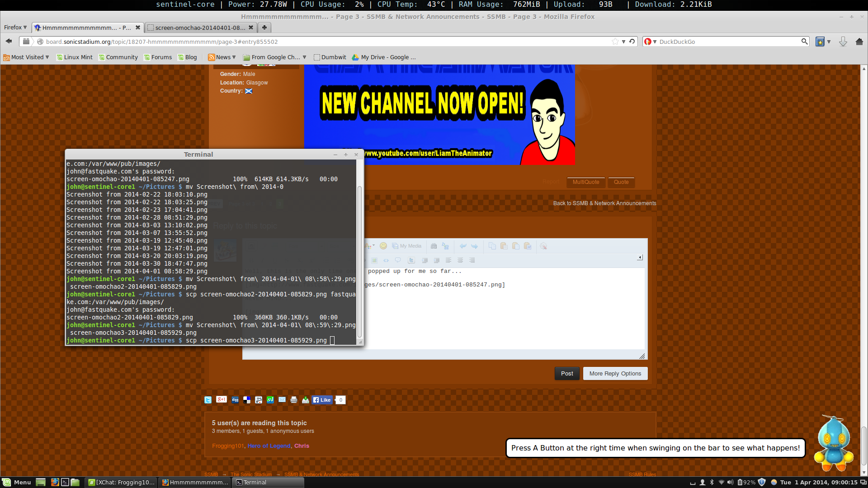Click the Facebook Like button
This screenshot has width=868, height=488.
click(322, 400)
